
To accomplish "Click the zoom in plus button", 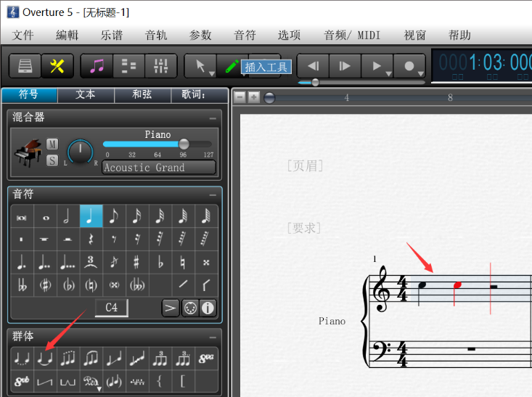I will [x=253, y=97].
